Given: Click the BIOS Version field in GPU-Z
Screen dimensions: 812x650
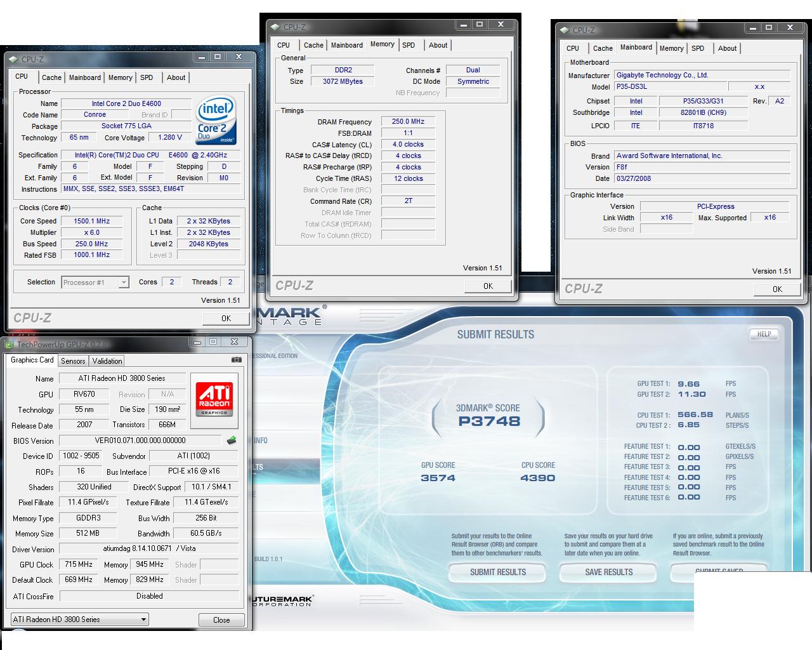Looking at the screenshot, I should 140,440.
